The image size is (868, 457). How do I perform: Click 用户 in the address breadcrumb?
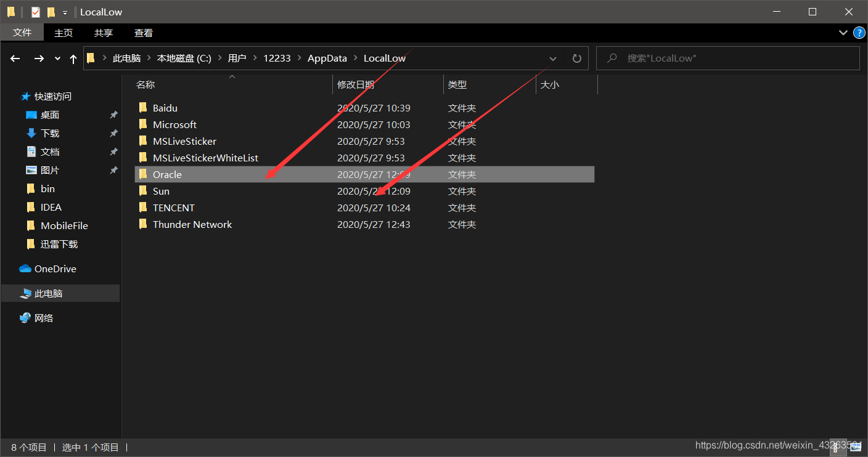tap(237, 59)
